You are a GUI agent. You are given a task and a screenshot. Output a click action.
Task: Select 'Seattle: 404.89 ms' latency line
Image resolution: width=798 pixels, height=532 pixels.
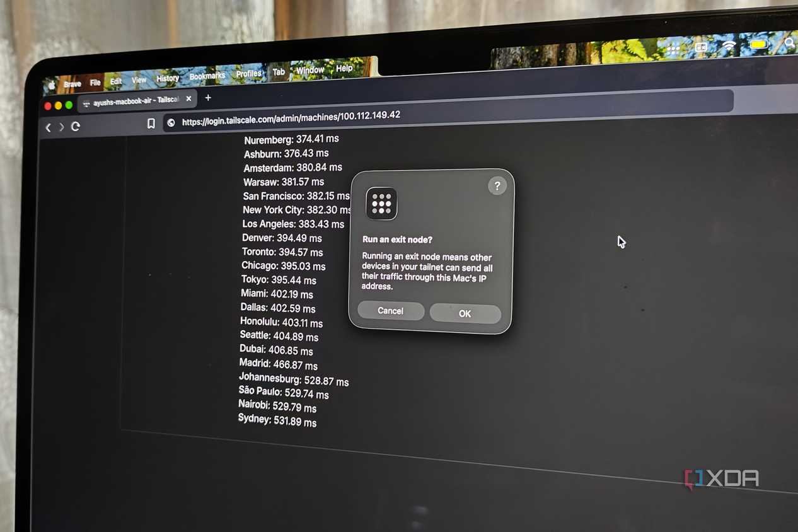[279, 336]
